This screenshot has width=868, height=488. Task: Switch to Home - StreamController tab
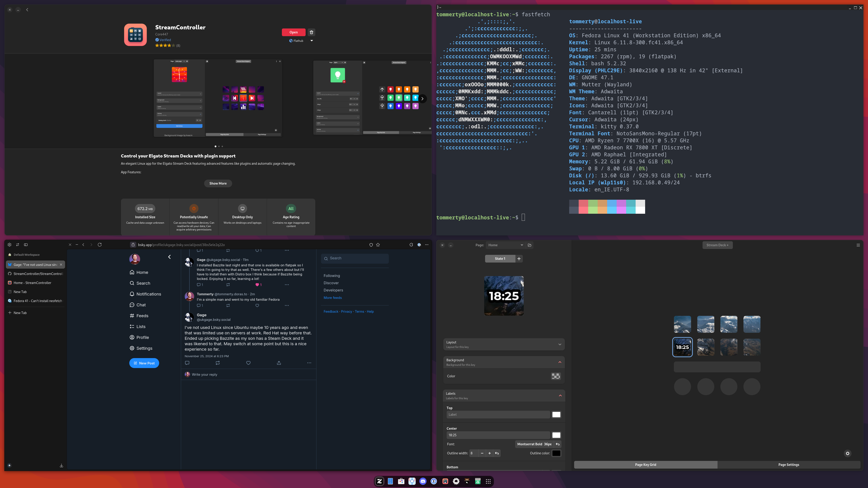(x=35, y=283)
